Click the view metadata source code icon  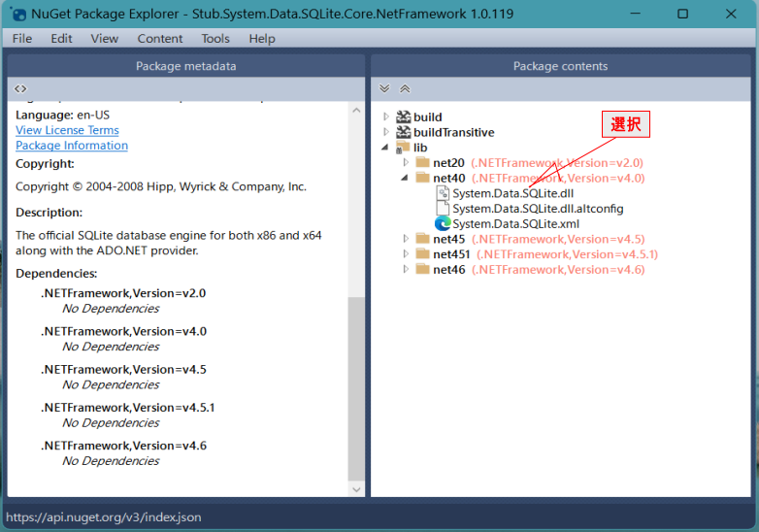pyautogui.click(x=21, y=88)
